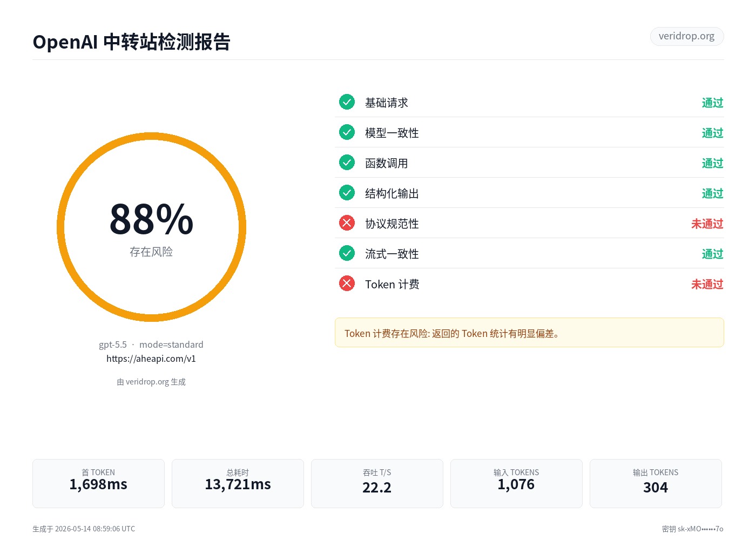This screenshot has height=540, width=756.
Task: Click the 由 veridrop.org 生成 text
Action: pos(151,382)
